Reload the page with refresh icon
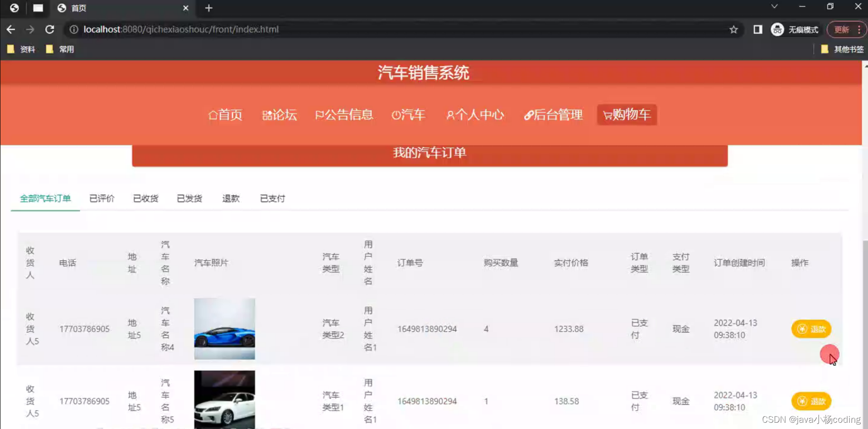The height and width of the screenshot is (429, 868). click(50, 29)
